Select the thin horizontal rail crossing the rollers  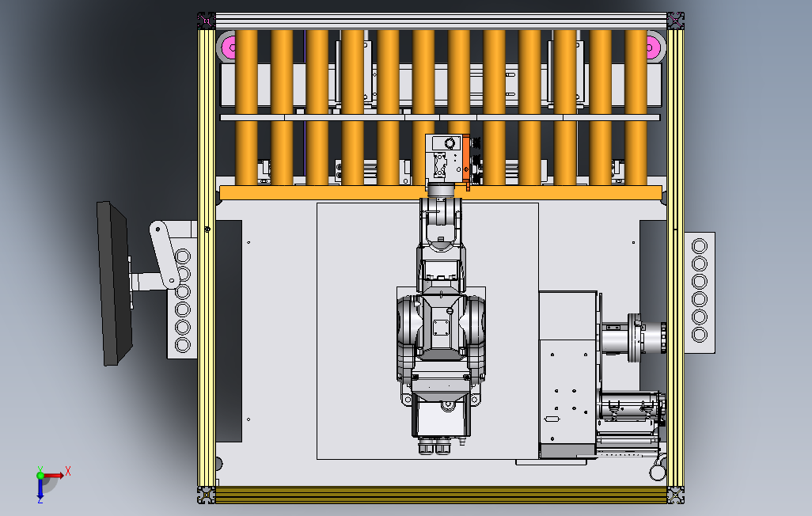pos(440,118)
